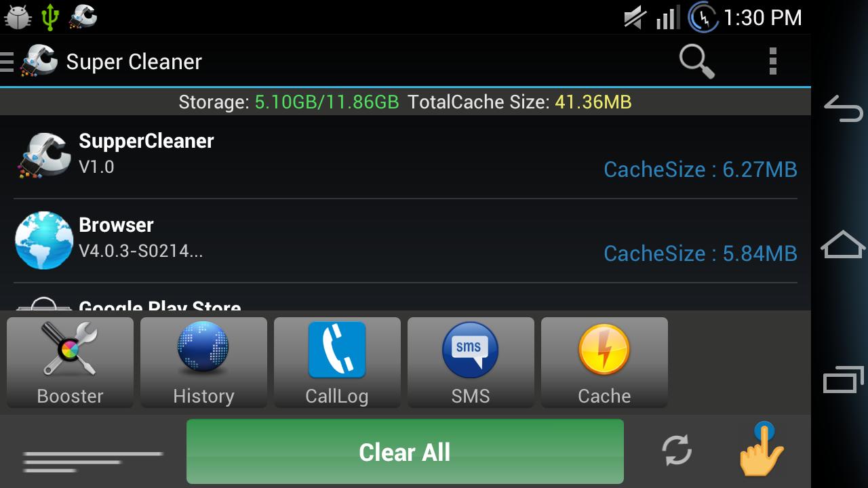
Task: Open the SMS cleaner
Action: pos(471,363)
